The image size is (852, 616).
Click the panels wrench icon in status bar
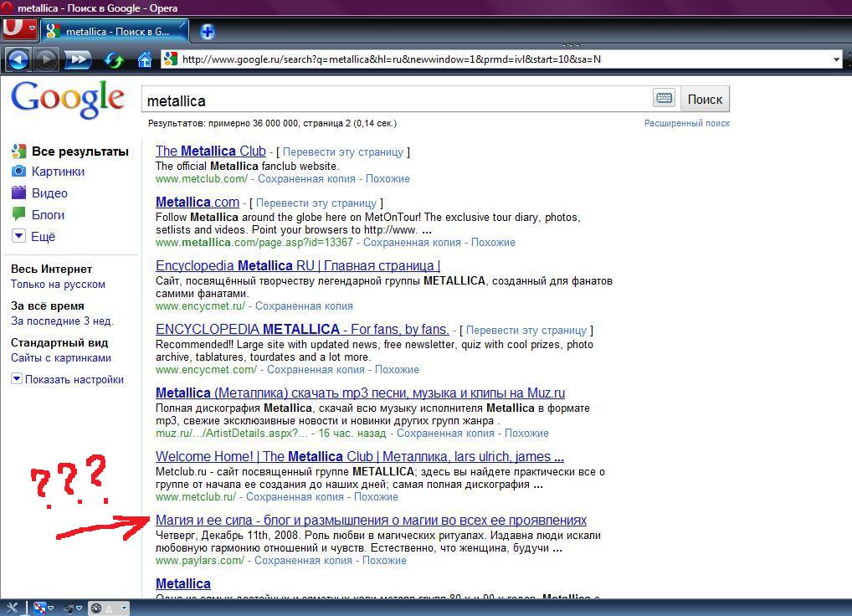[12, 608]
